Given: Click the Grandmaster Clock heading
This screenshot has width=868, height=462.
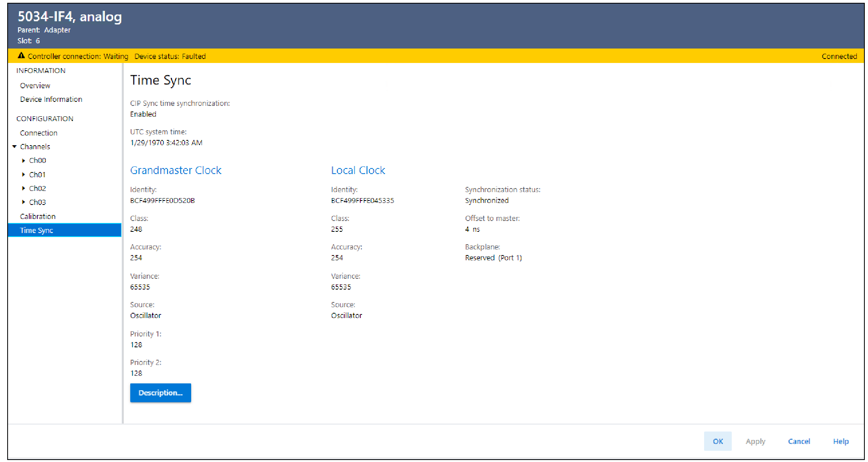Looking at the screenshot, I should [x=176, y=170].
